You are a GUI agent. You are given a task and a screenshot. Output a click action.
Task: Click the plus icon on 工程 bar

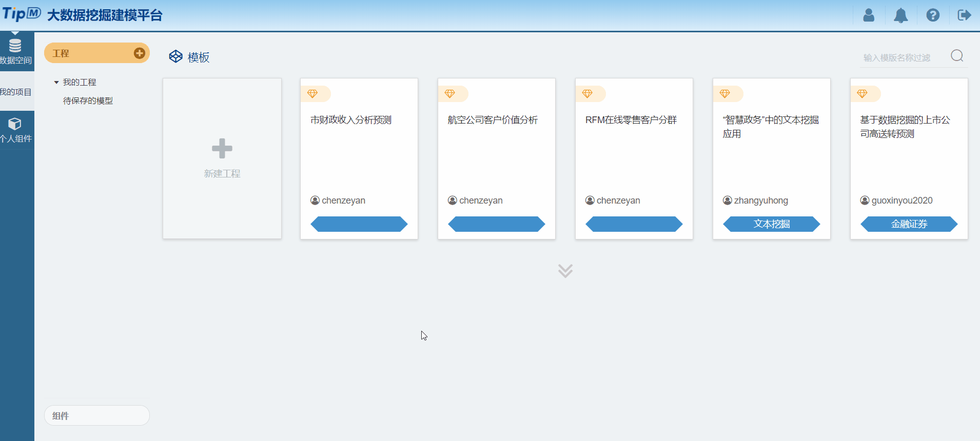[139, 53]
